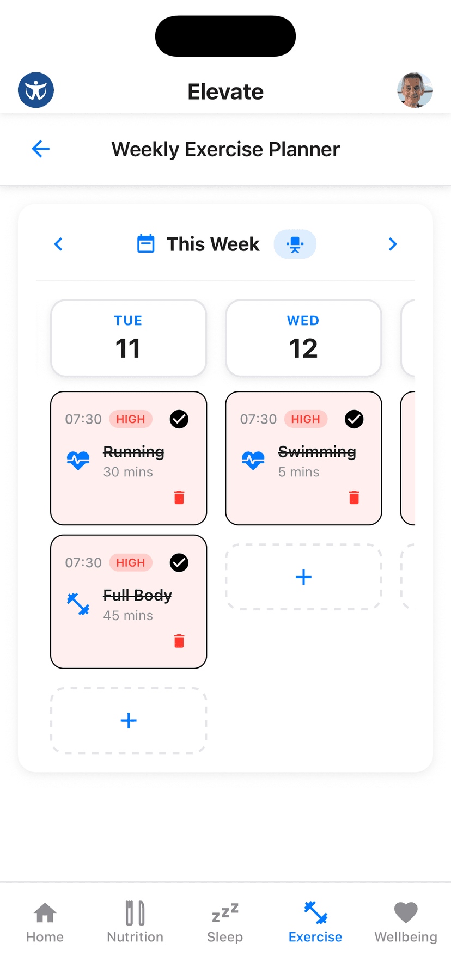Viewport: 451px width, 980px height.
Task: Advance to next week using the right chevron
Action: click(x=393, y=244)
